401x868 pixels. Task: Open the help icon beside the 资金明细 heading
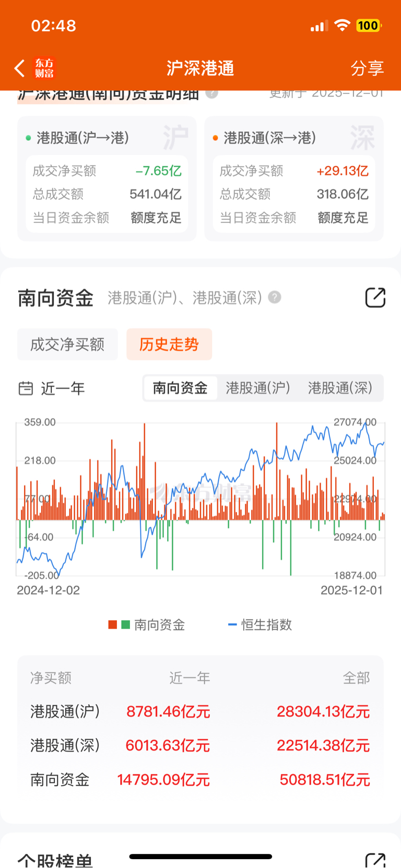(x=211, y=94)
